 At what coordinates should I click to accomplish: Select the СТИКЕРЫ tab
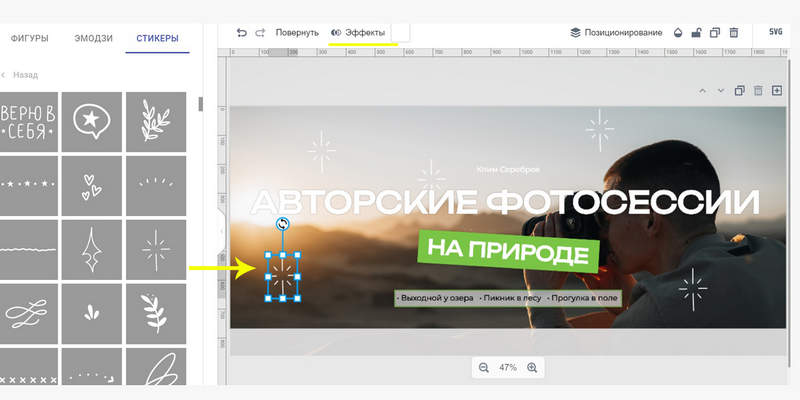tap(157, 38)
